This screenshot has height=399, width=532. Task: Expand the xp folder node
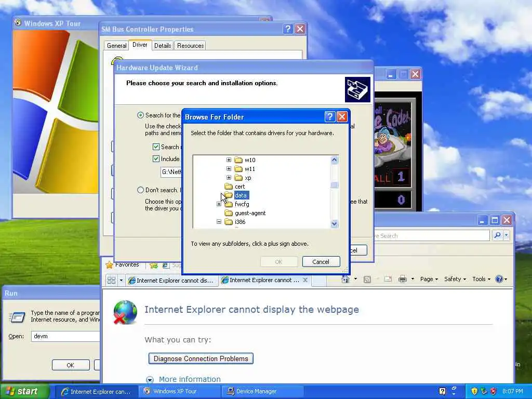coord(229,178)
